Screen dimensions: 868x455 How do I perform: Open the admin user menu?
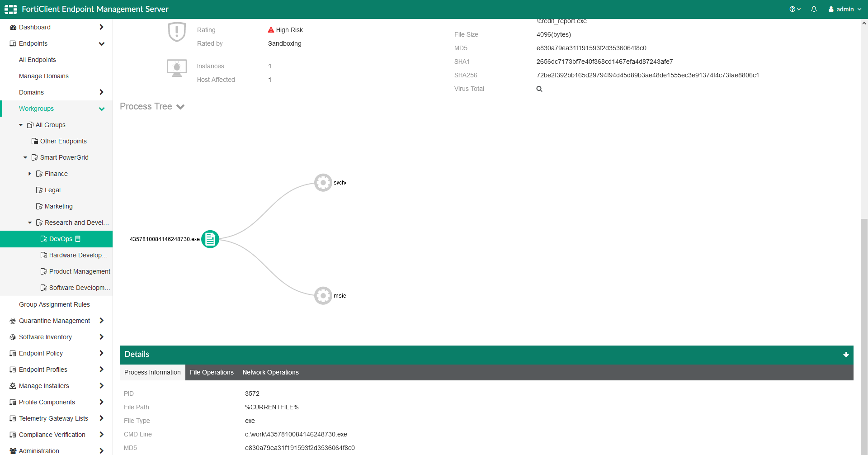click(x=845, y=9)
